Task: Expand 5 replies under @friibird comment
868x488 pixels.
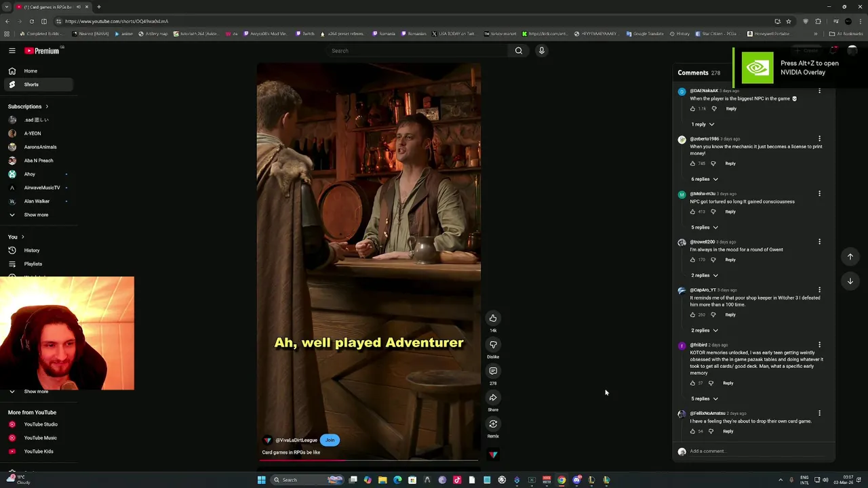Action: [705, 399]
